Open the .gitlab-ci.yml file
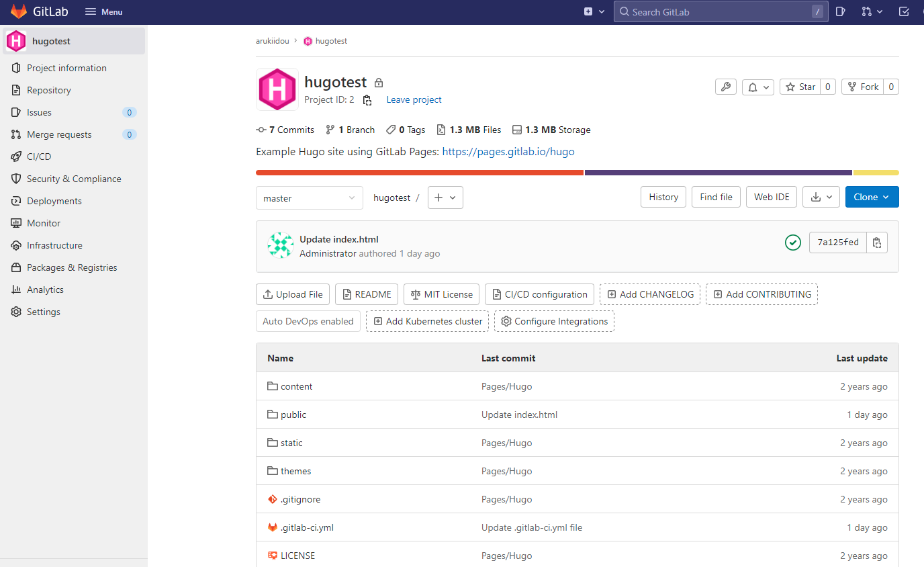The image size is (924, 567). click(307, 527)
